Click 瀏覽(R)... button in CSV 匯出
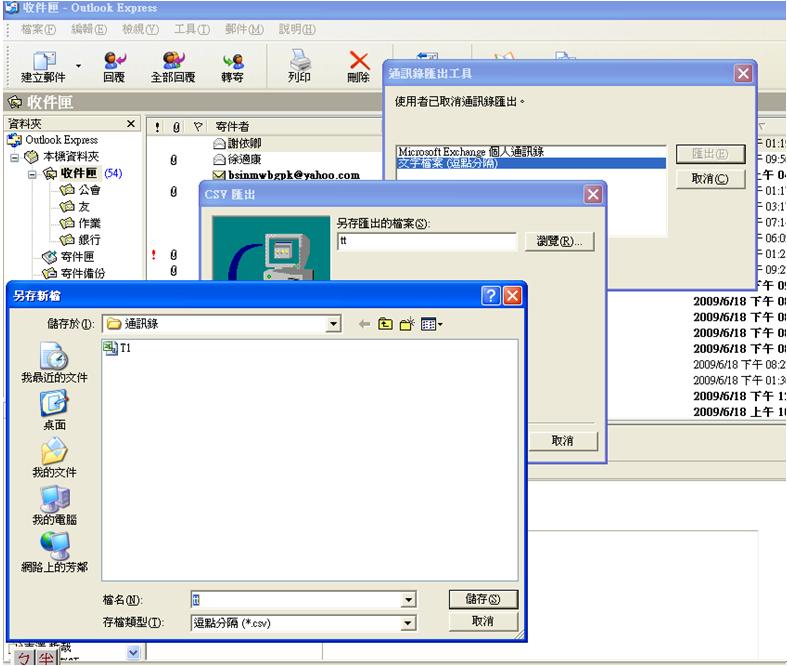Image resolution: width=787 pixels, height=666 pixels. coord(559,241)
